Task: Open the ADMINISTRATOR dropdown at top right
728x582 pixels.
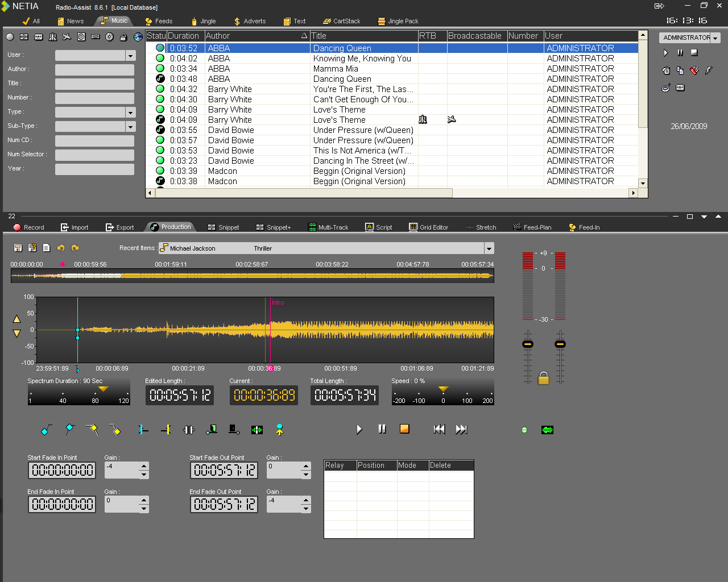Action: 715,38
